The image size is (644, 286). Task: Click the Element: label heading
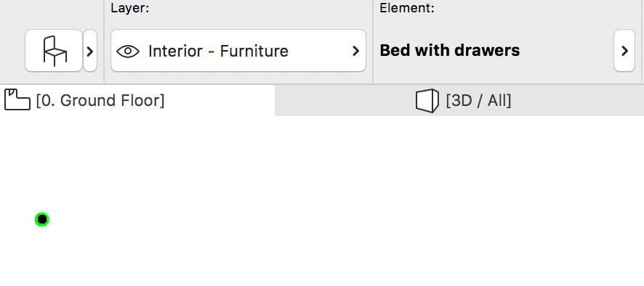click(407, 8)
